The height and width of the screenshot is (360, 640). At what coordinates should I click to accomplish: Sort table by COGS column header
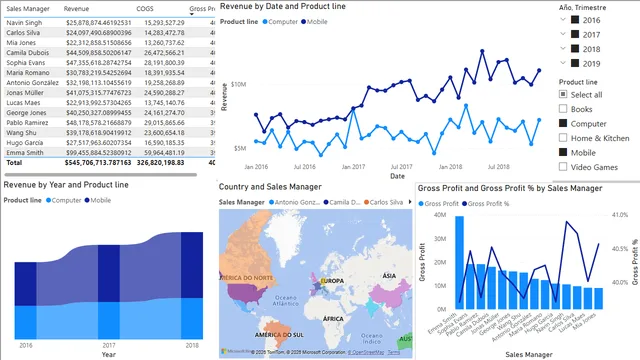tap(145, 9)
